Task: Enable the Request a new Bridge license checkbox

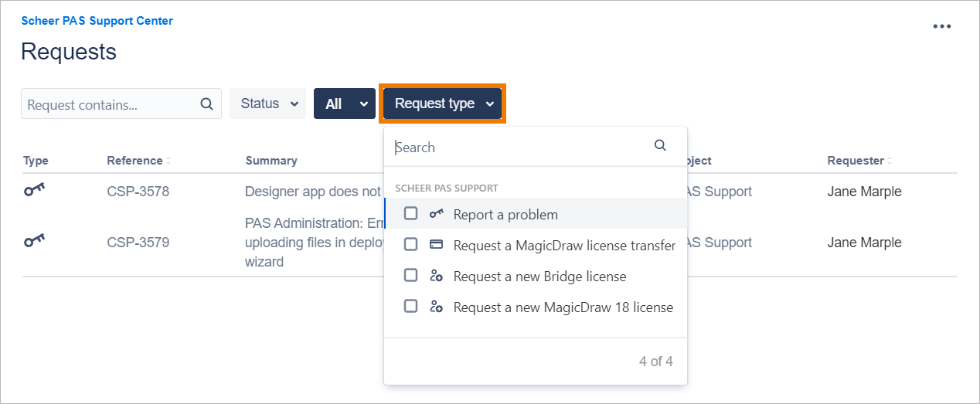Action: tap(411, 275)
